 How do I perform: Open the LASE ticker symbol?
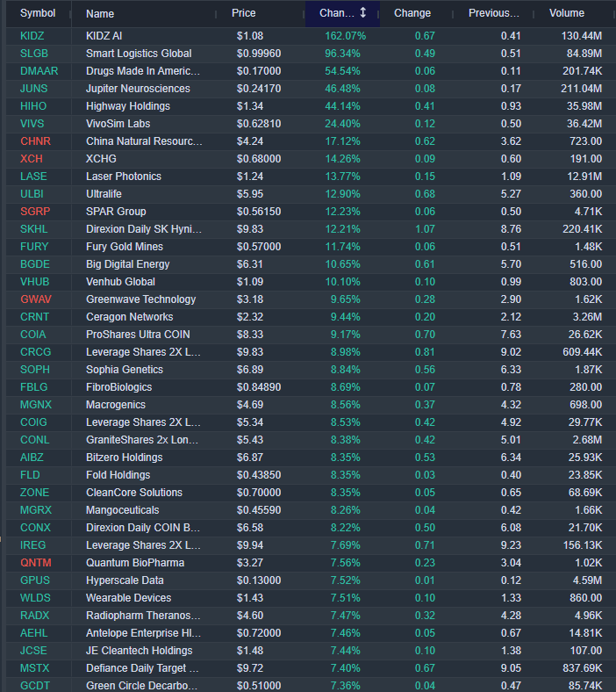click(33, 177)
